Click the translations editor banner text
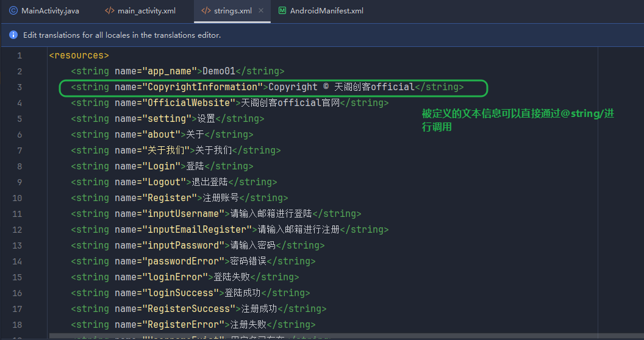This screenshot has width=644, height=340. pos(122,35)
